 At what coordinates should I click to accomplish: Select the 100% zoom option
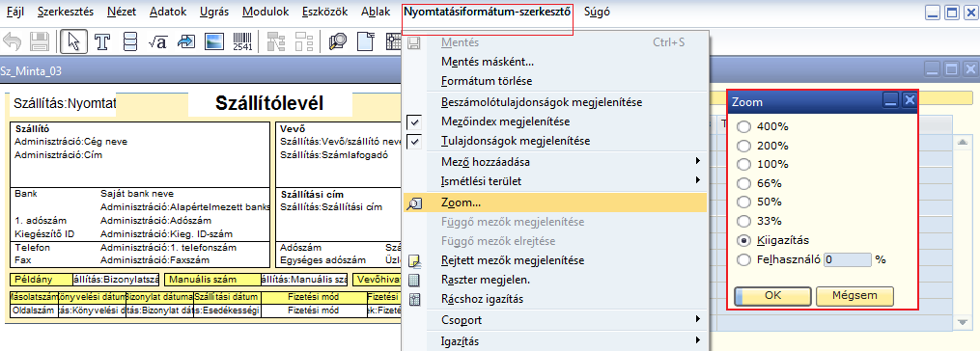[x=743, y=165]
